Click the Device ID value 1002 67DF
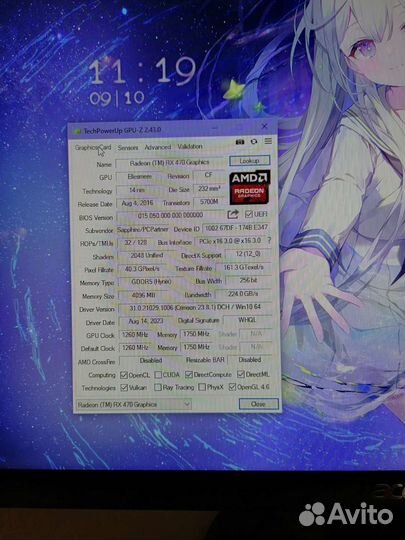Viewport: 405px width, 540px height. pos(236,228)
